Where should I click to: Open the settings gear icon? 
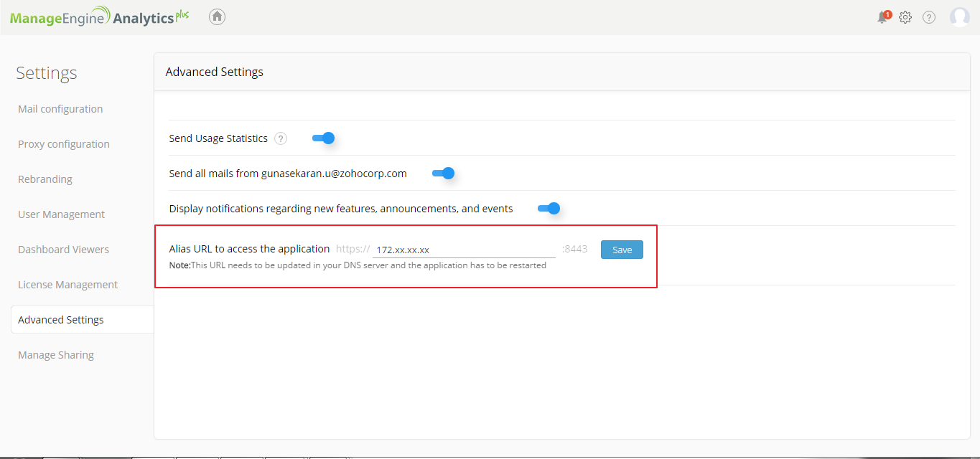905,17
